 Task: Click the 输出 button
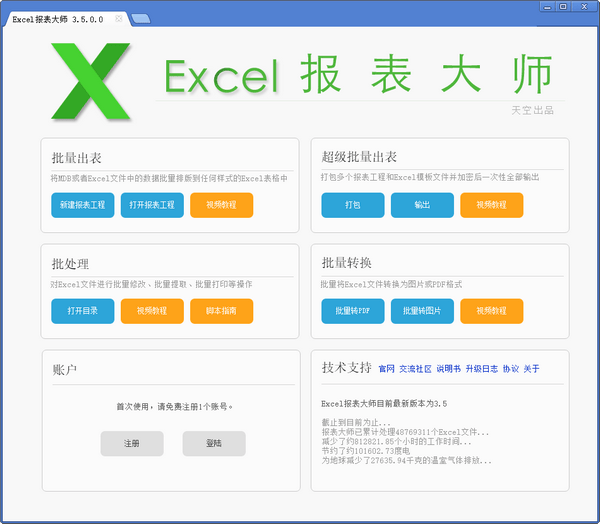(x=422, y=205)
